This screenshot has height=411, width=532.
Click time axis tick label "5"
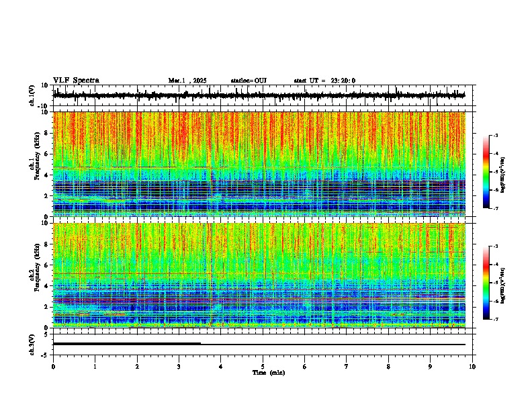pyautogui.click(x=263, y=367)
